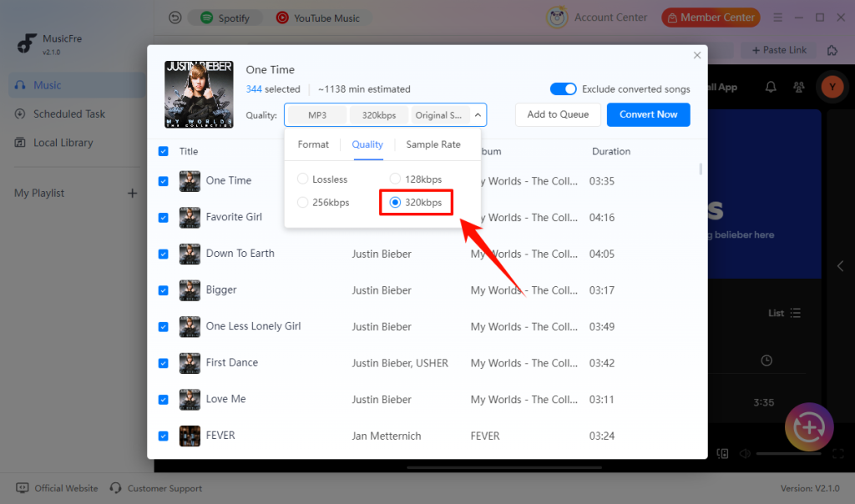Click the Original S... sample rate chip
This screenshot has width=855, height=504.
point(439,115)
